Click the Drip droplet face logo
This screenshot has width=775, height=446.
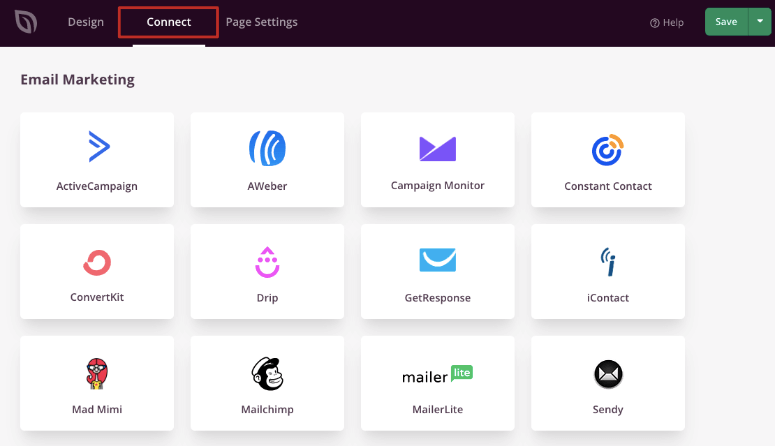pyautogui.click(x=267, y=262)
